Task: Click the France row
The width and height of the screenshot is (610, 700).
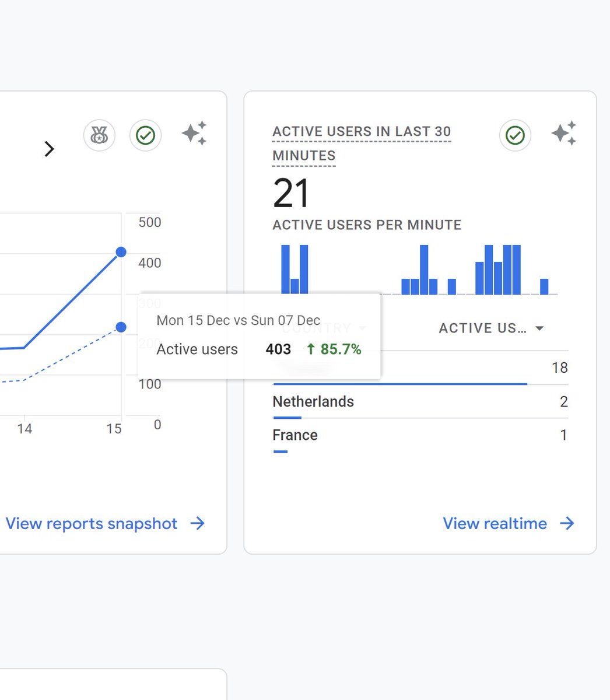Action: [x=420, y=436]
